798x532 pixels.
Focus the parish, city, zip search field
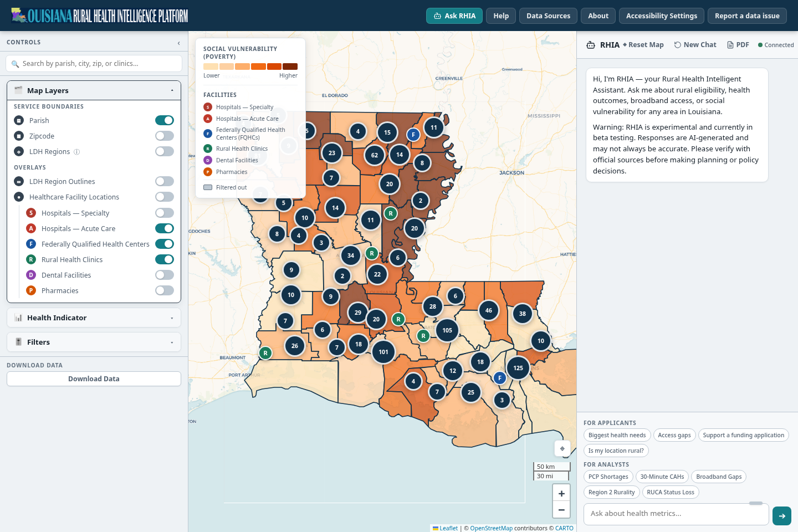point(94,63)
